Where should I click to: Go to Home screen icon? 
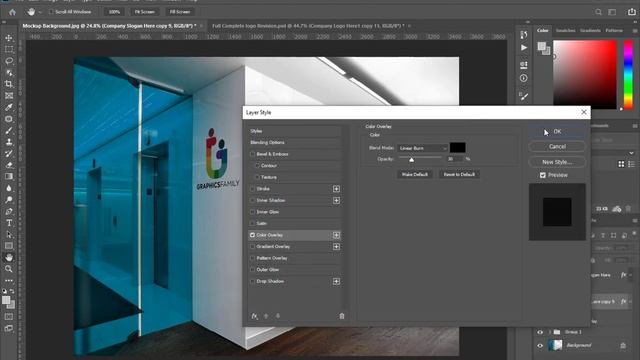pos(12,12)
